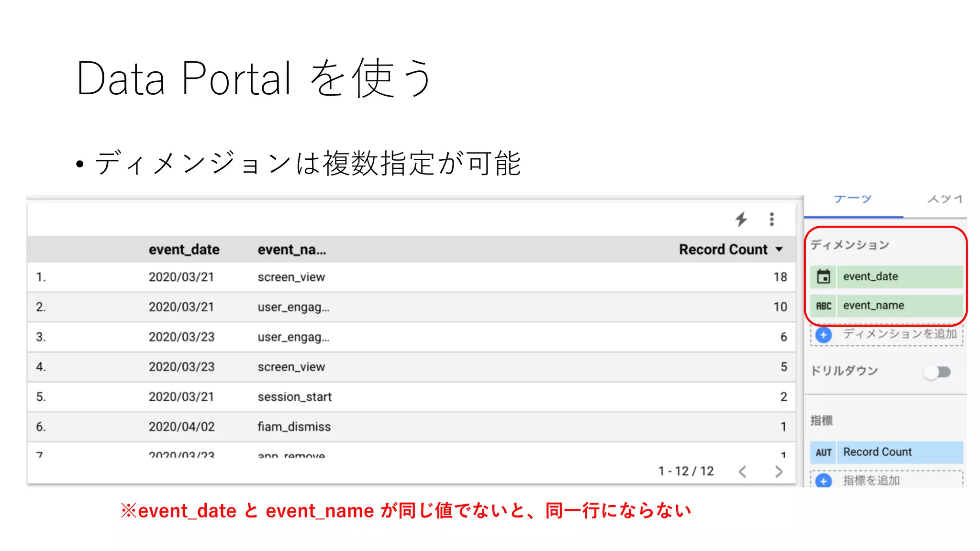
Task: Click the calendar icon beside event_date
Action: [x=823, y=276]
